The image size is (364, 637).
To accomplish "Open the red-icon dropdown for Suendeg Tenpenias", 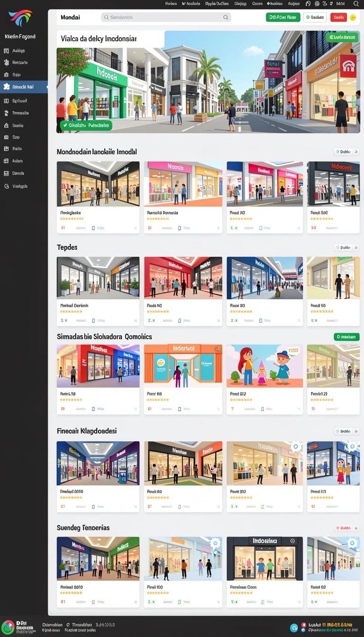I will coord(346,528).
